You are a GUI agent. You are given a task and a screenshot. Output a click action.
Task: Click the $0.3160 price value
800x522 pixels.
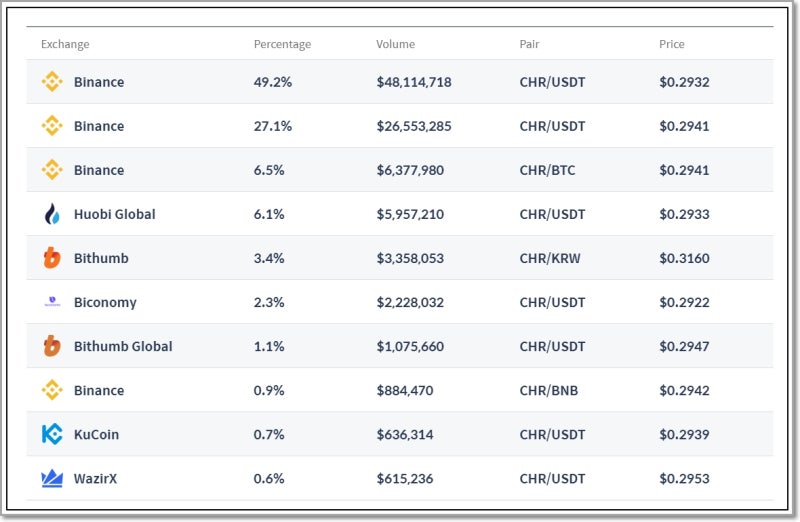684,258
